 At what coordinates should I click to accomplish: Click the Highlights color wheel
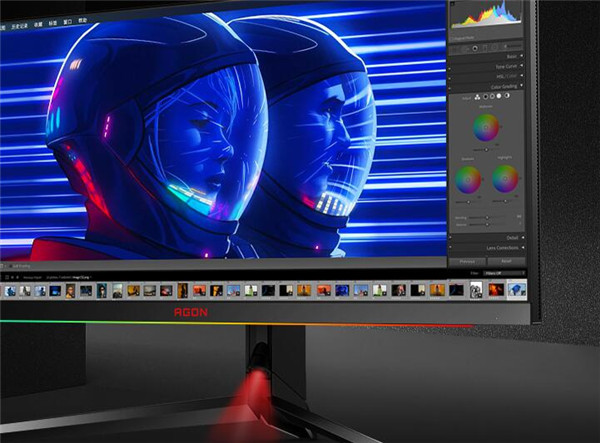pos(506,179)
